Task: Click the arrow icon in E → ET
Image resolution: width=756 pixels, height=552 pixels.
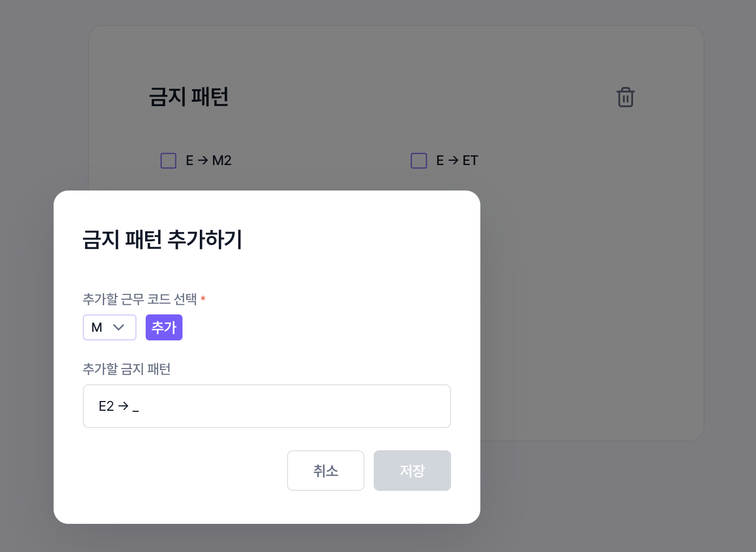Action: (453, 161)
